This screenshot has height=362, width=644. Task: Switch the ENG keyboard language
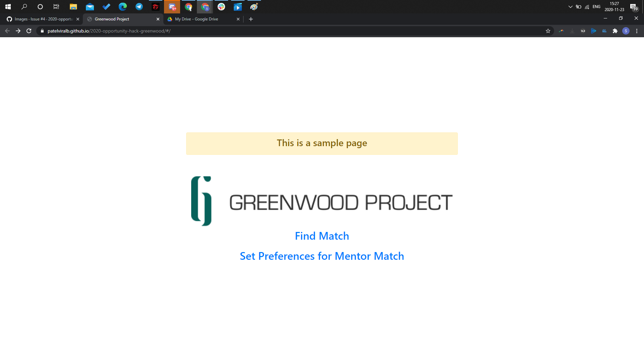596,6
